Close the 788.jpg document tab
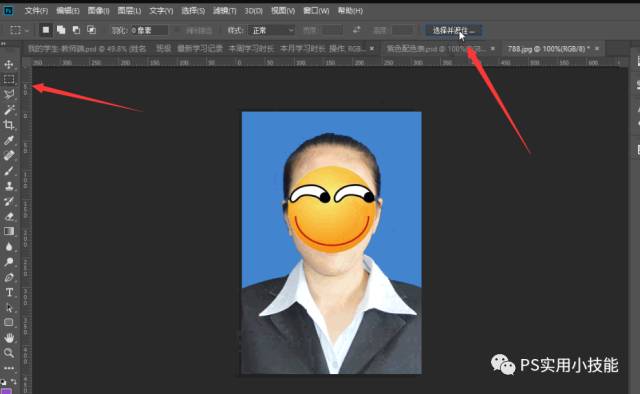Viewport: 640px width, 394px height. click(597, 49)
